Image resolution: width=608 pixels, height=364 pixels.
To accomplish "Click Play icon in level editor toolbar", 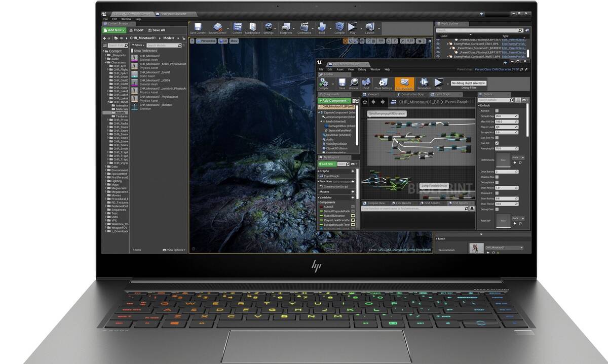I will pos(353,28).
